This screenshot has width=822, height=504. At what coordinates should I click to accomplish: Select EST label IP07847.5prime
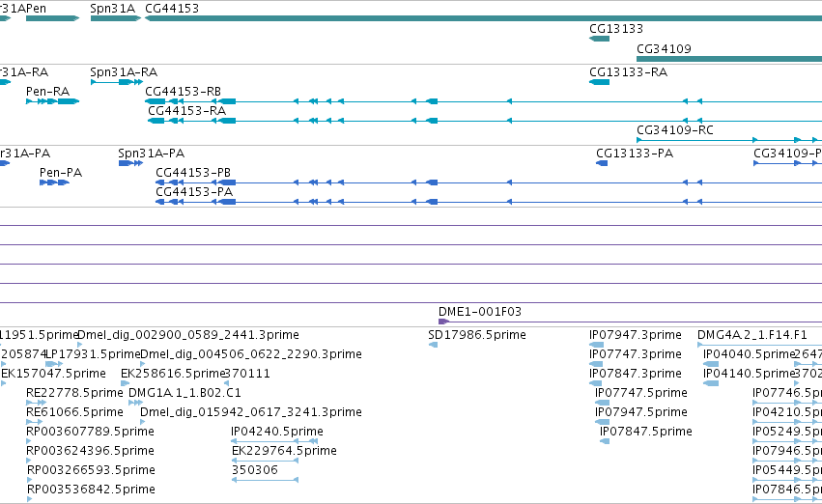[x=646, y=432]
